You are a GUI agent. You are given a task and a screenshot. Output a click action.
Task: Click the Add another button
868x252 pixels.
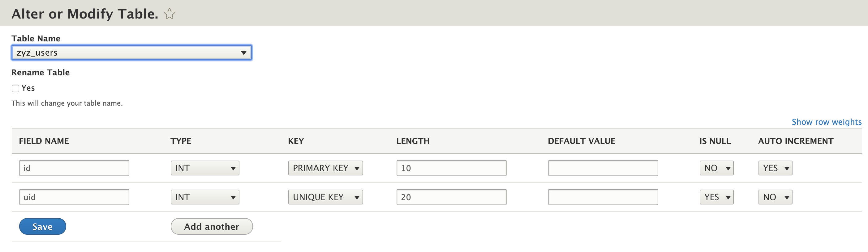tap(212, 226)
